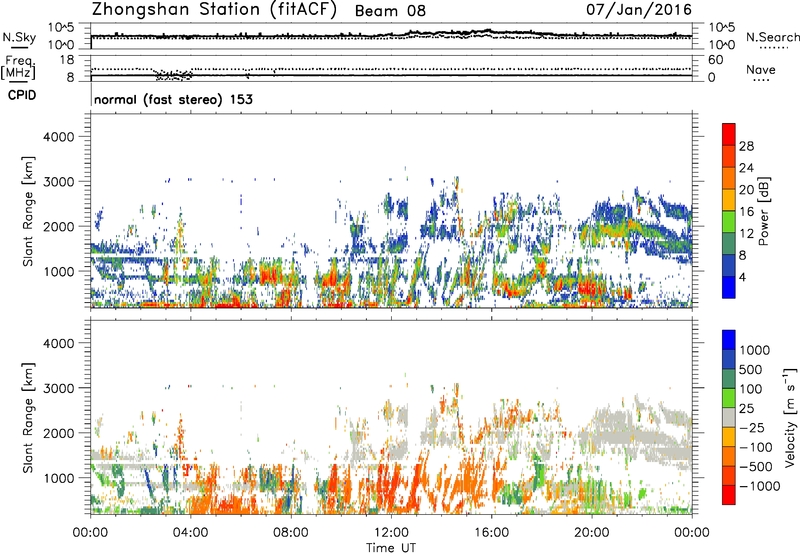Click the Nave legend label

pyautogui.click(x=761, y=69)
